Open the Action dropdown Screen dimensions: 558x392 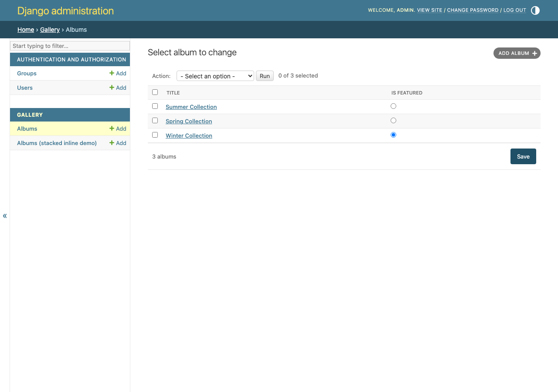215,76
